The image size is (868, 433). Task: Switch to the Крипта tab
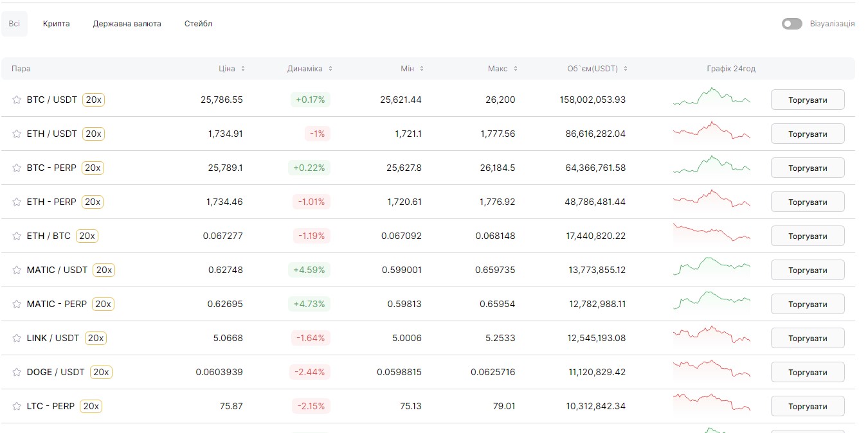pos(56,23)
